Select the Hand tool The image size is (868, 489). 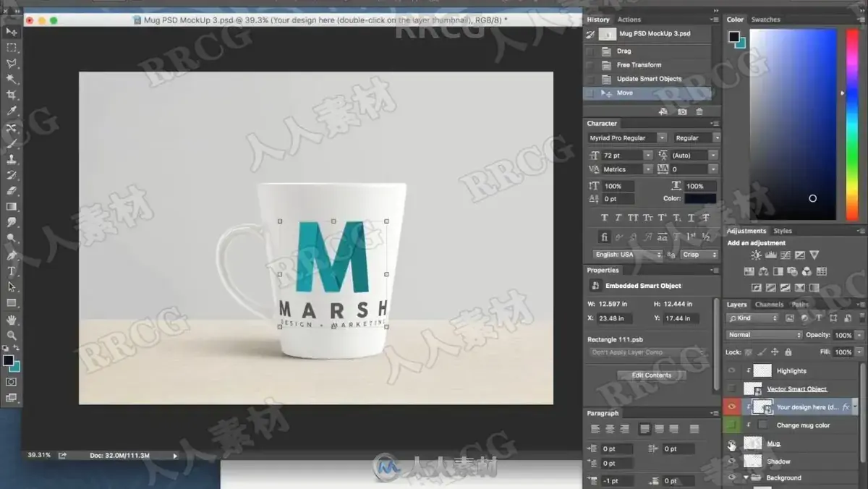(12, 319)
